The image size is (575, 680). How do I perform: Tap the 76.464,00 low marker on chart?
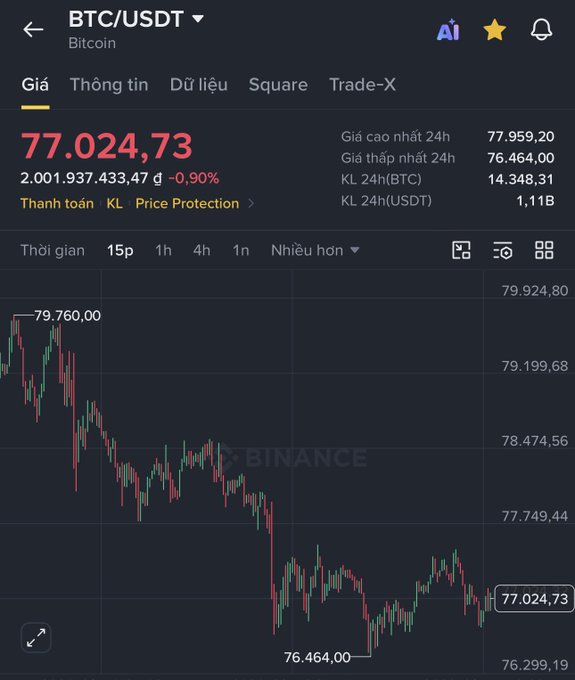point(317,657)
